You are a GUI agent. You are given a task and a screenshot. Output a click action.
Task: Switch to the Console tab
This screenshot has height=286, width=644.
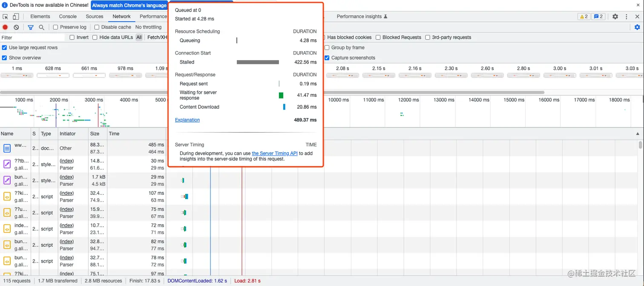click(68, 17)
